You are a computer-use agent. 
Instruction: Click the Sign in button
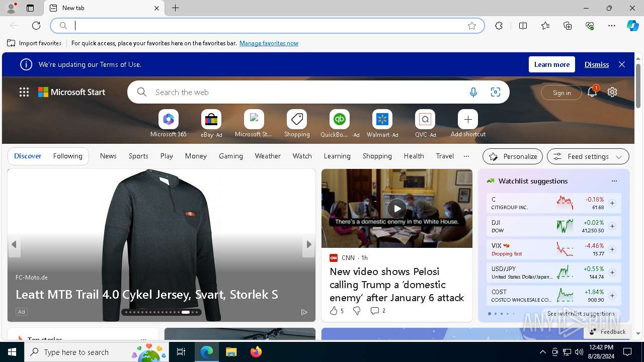point(561,93)
